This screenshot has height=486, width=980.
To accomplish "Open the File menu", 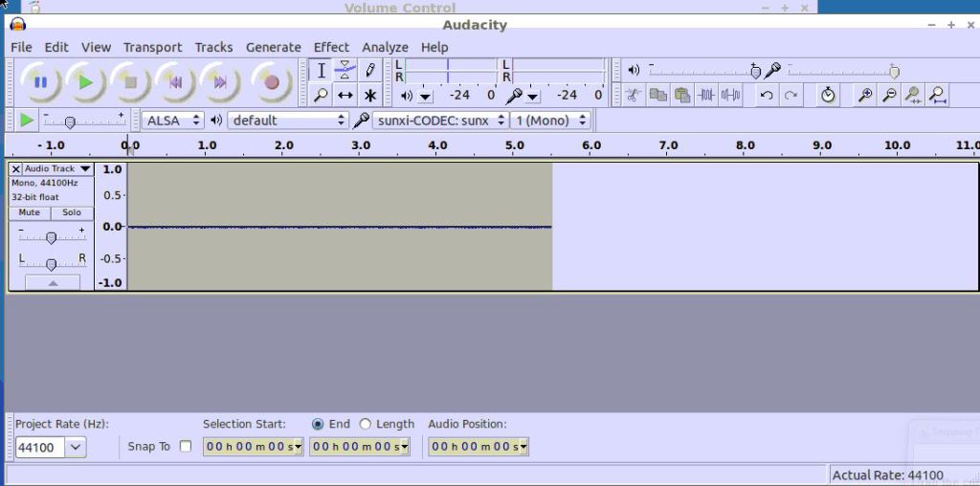I will pos(21,48).
